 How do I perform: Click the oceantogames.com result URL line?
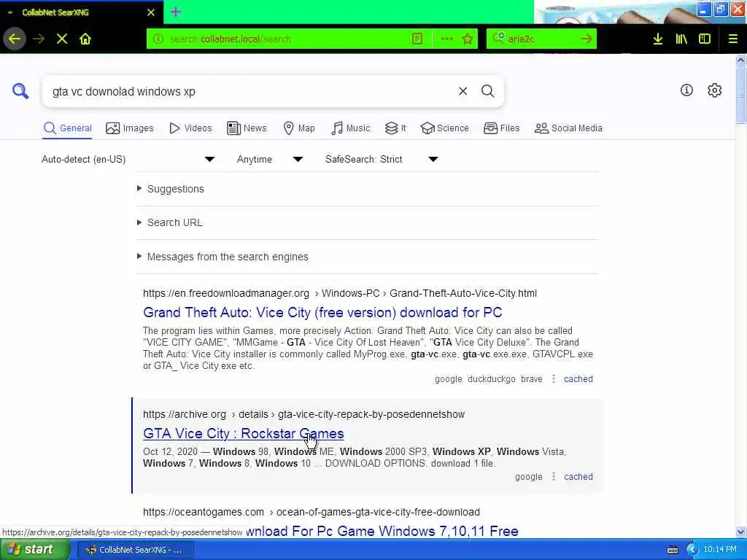(x=311, y=512)
